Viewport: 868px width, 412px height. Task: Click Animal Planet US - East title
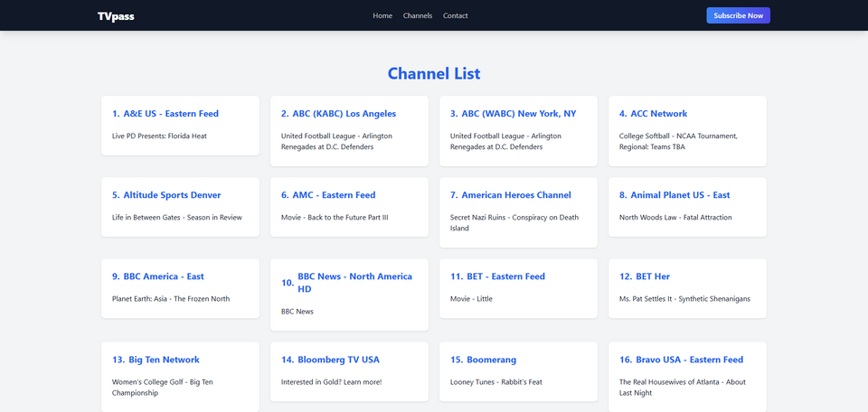680,194
